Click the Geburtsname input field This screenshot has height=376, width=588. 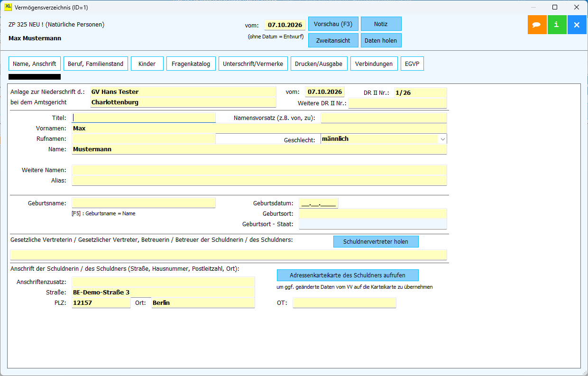tap(144, 203)
